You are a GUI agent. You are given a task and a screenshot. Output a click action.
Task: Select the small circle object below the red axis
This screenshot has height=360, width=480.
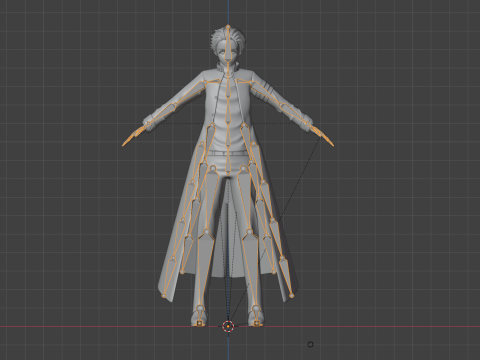point(310,344)
